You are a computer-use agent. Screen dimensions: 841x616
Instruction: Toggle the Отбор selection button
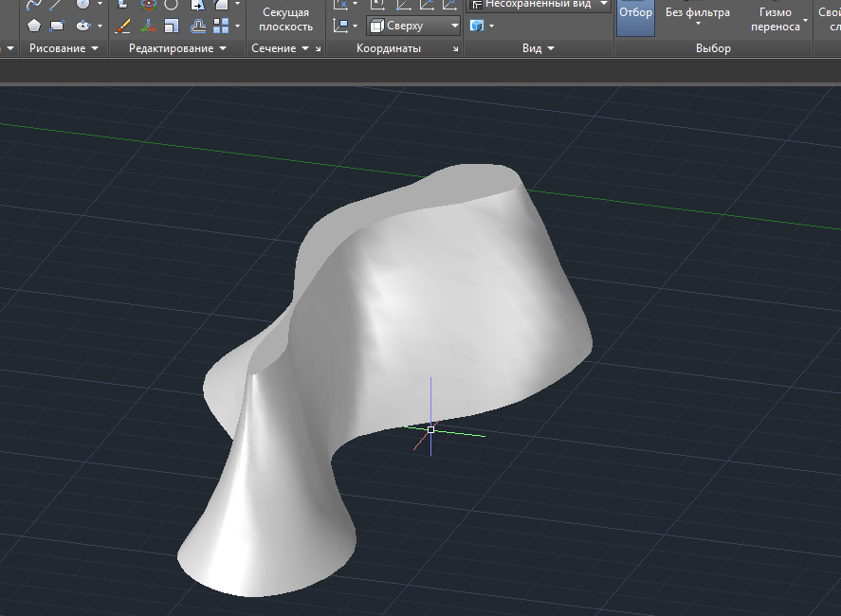tap(635, 17)
